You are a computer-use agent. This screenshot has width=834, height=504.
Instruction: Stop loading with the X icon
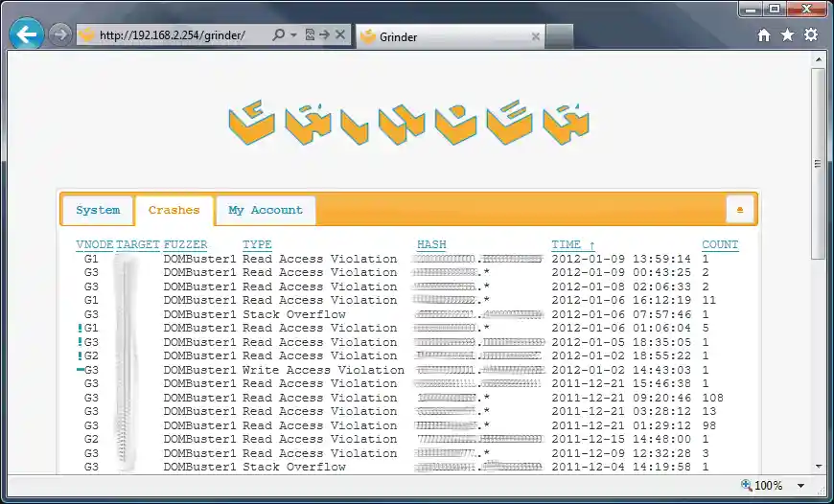pos(340,35)
